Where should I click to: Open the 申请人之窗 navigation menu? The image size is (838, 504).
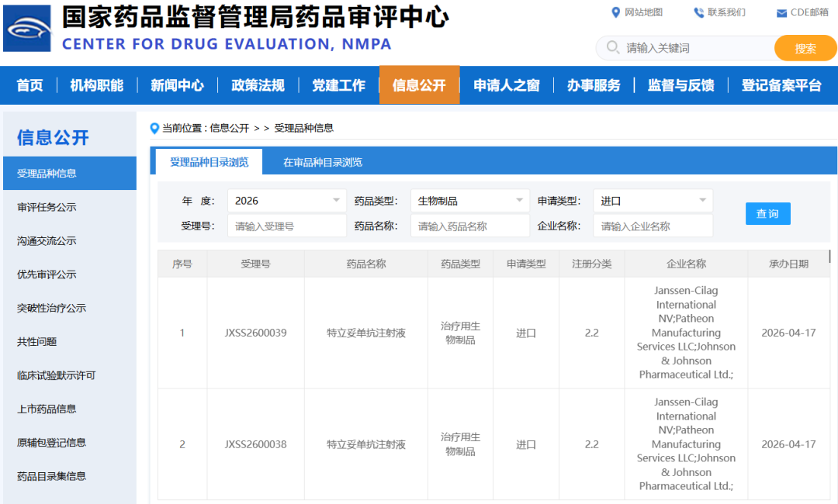coord(507,85)
